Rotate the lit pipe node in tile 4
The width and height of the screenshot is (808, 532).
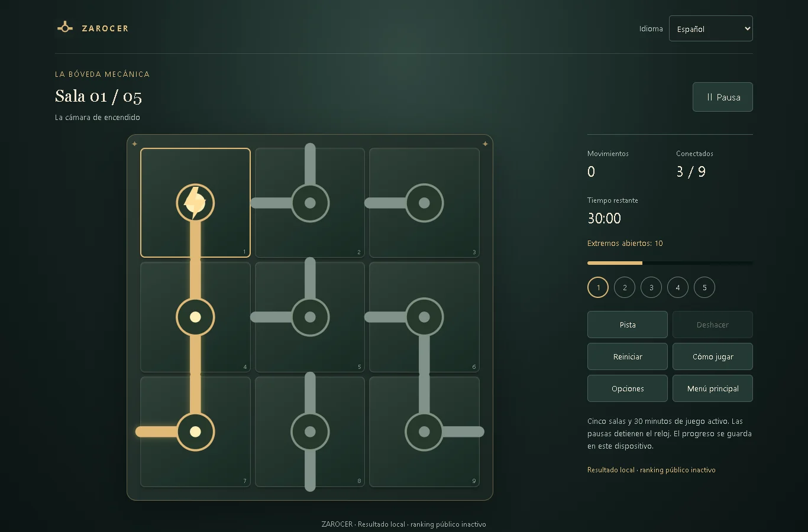pos(195,317)
